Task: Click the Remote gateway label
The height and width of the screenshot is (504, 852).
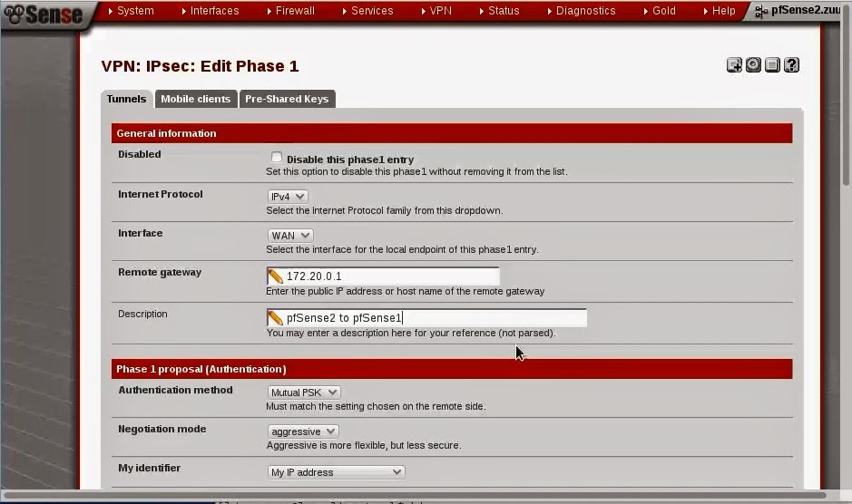Action: click(x=160, y=272)
